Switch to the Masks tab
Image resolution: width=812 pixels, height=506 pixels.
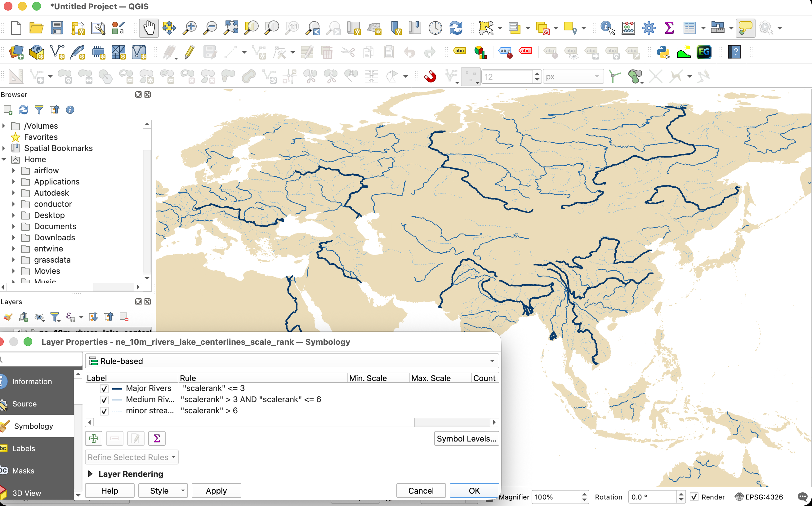(x=37, y=471)
